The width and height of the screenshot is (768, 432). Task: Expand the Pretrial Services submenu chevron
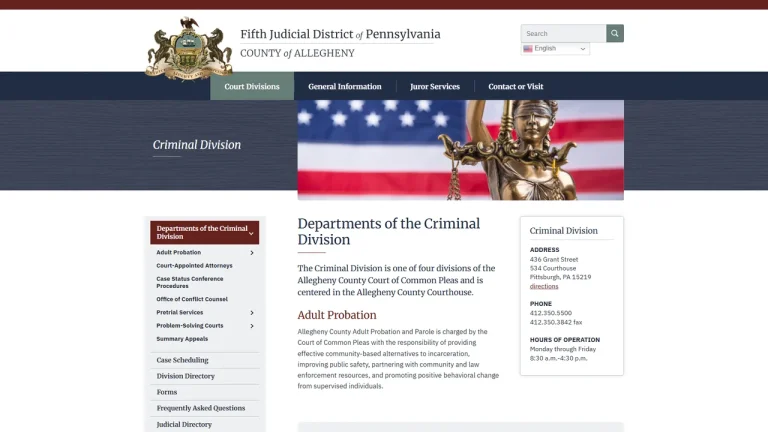coord(252,312)
